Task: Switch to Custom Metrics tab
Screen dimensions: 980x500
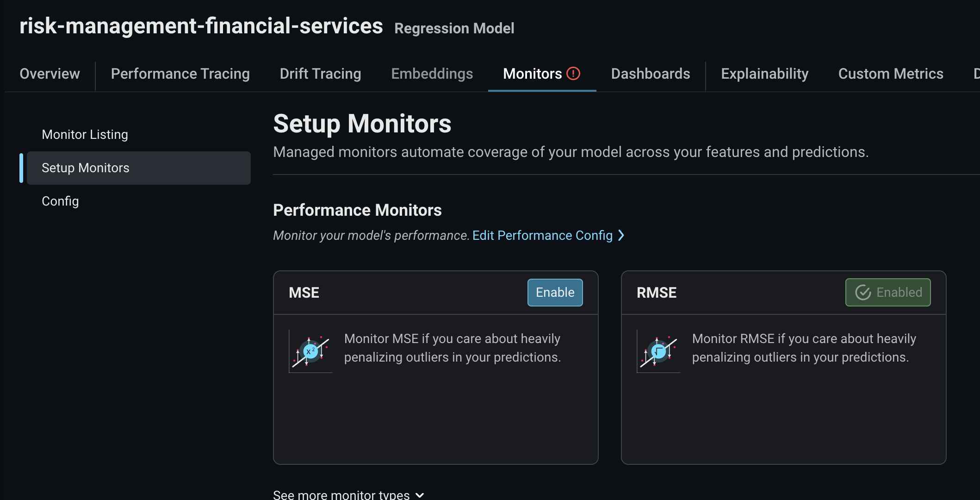Action: [890, 74]
